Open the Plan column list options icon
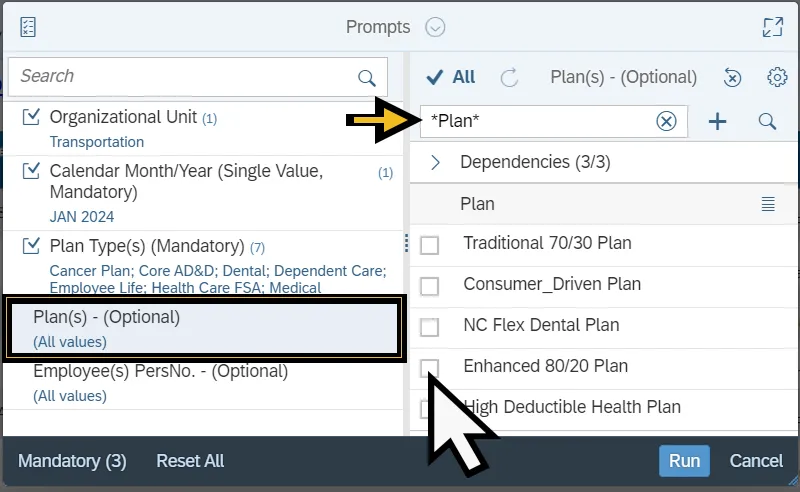 (768, 204)
